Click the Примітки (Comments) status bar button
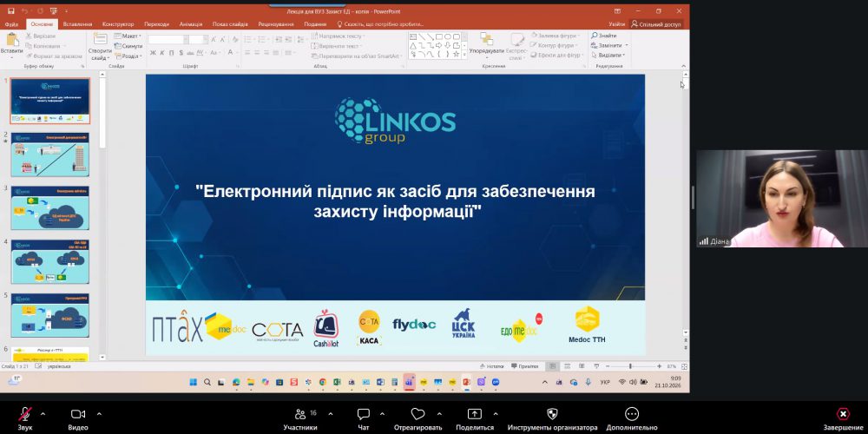This screenshot has height=434, width=868. [x=525, y=366]
